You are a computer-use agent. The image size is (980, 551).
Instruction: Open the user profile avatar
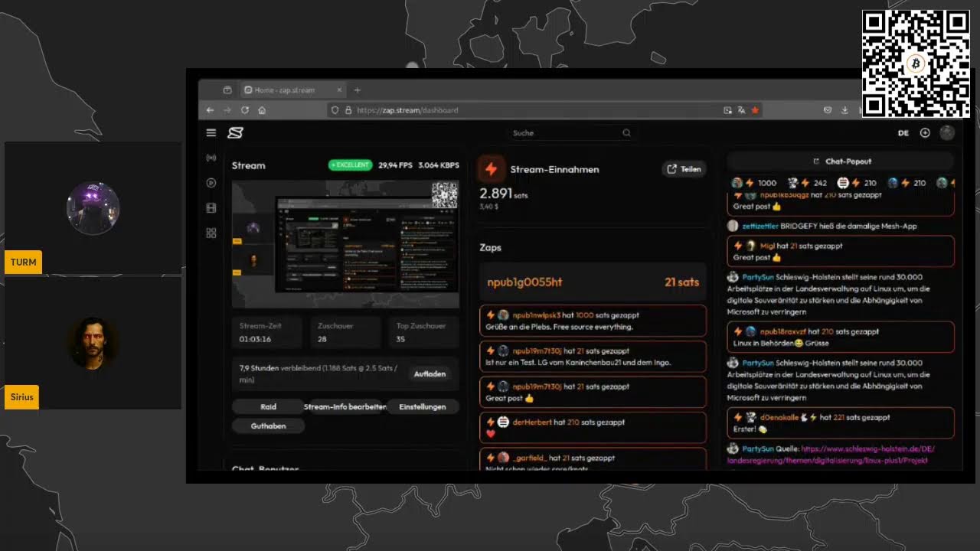pos(947,132)
